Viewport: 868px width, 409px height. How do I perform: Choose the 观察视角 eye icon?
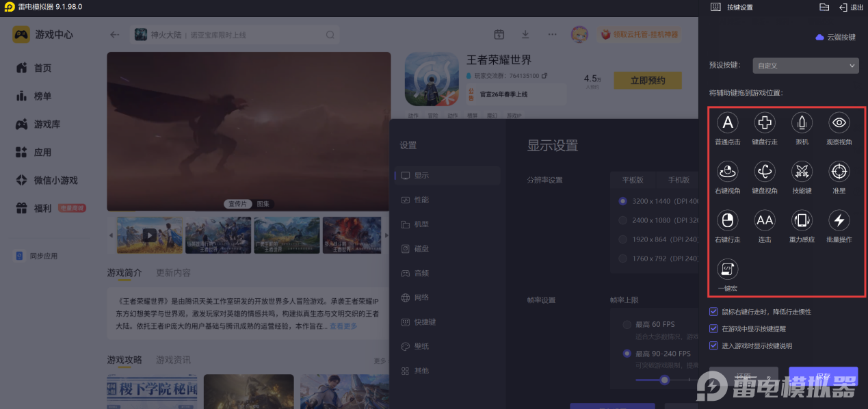(x=839, y=123)
